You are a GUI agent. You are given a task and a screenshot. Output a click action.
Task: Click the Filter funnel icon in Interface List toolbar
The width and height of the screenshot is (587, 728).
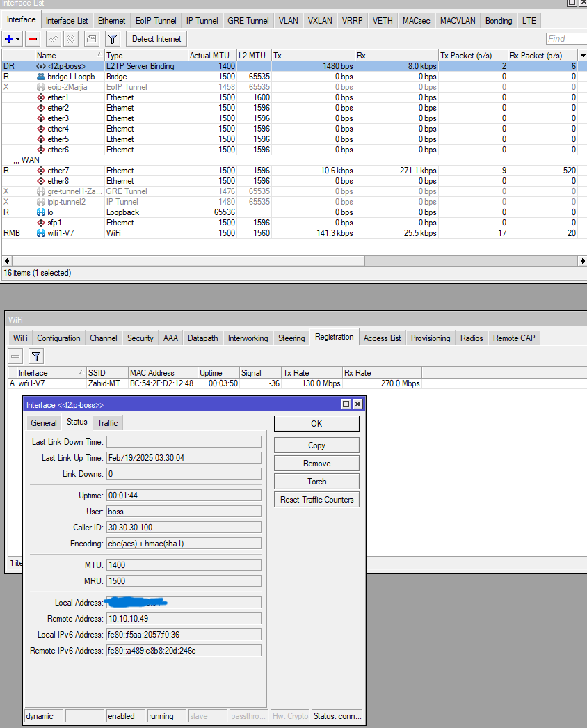112,39
